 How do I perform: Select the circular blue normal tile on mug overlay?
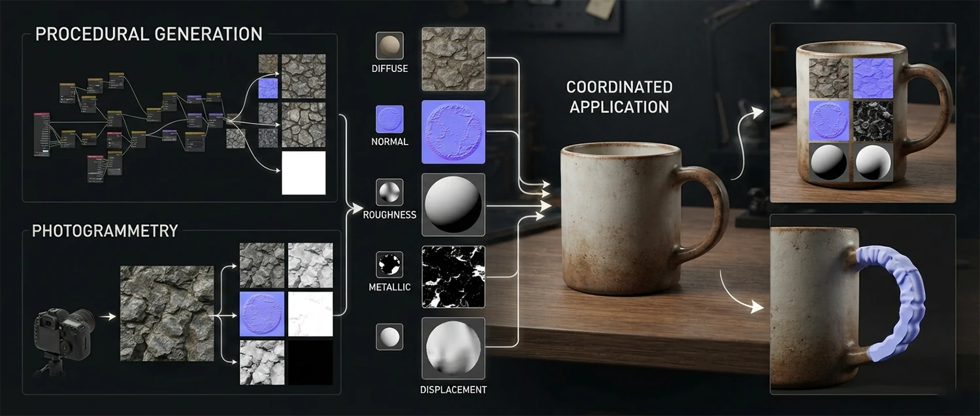tap(829, 120)
